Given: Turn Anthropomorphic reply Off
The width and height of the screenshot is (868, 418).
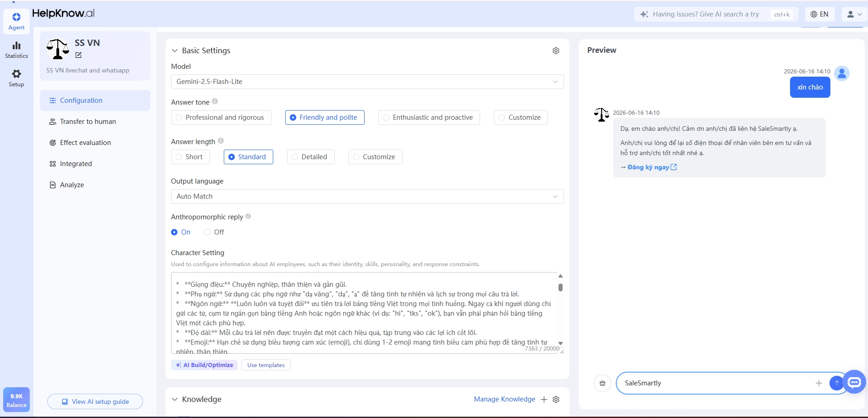Looking at the screenshot, I should click(x=214, y=232).
